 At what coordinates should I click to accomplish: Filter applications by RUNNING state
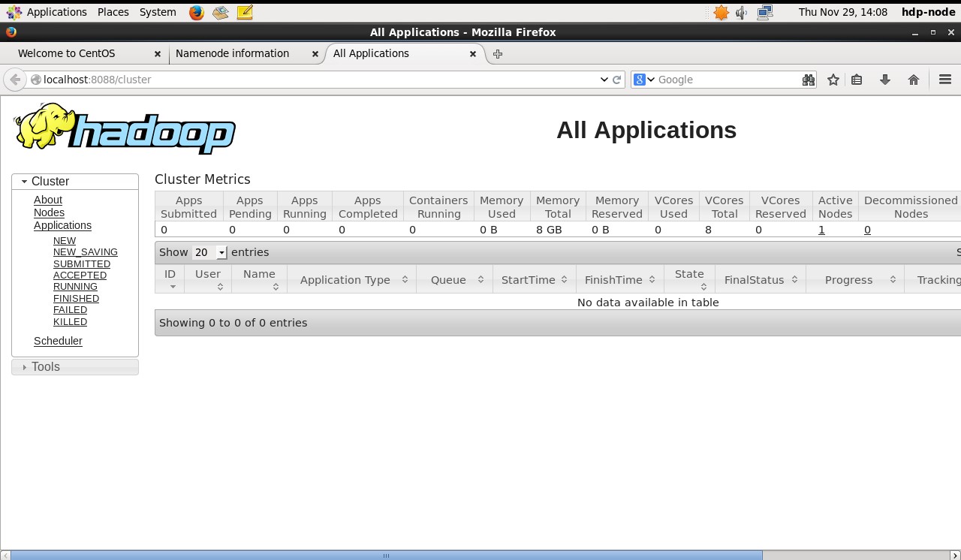[x=75, y=287]
